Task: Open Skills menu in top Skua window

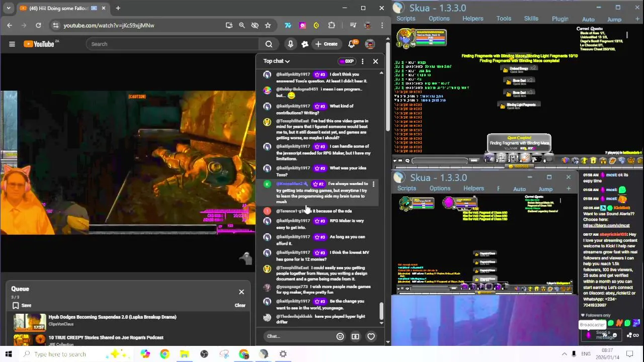Action: tap(531, 19)
